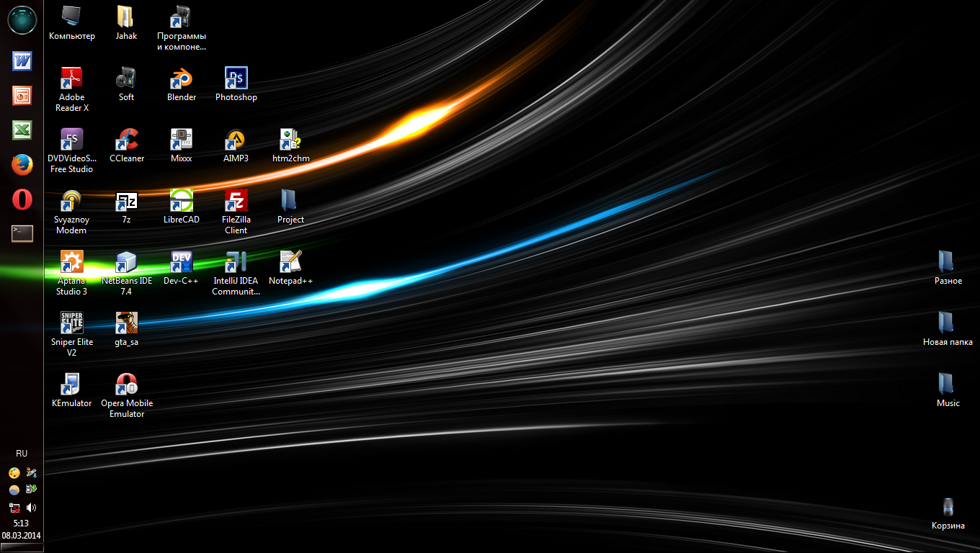The image size is (980, 553).
Task: Click the CCleaner shortcut icon
Action: (x=127, y=139)
